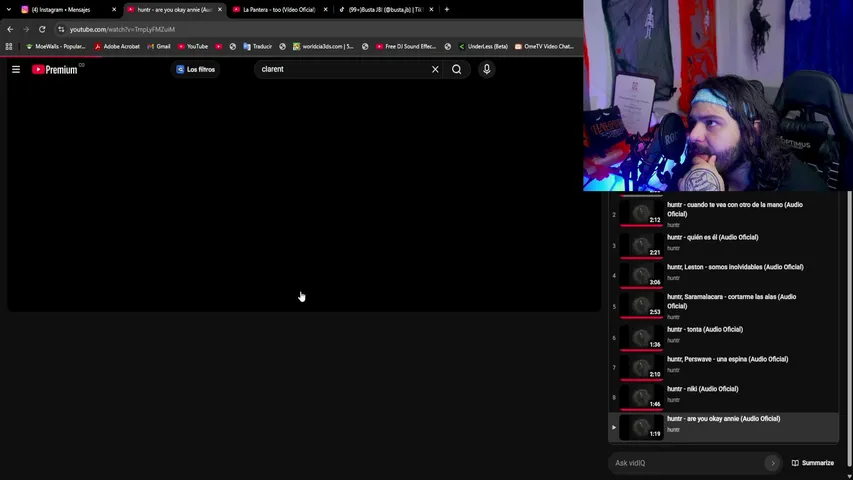Screen dimensions: 853x480
Task: Click thumbnail of the 2:12 playlist video
Action: coord(641,213)
